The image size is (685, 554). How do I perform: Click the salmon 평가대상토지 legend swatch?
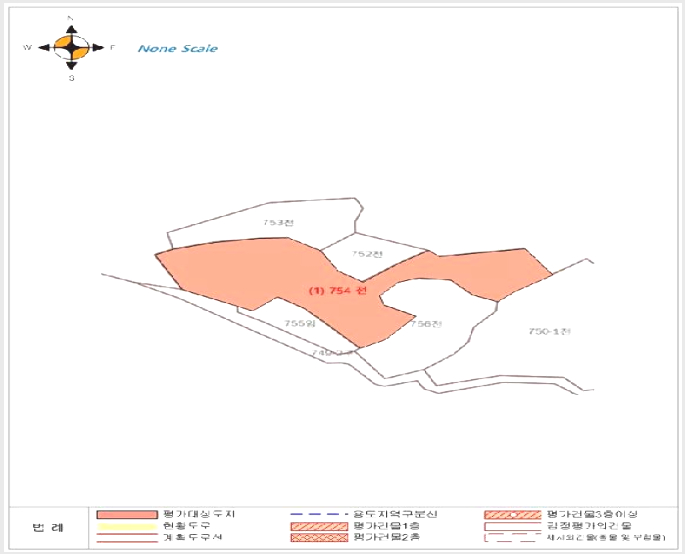pyautogui.click(x=127, y=515)
